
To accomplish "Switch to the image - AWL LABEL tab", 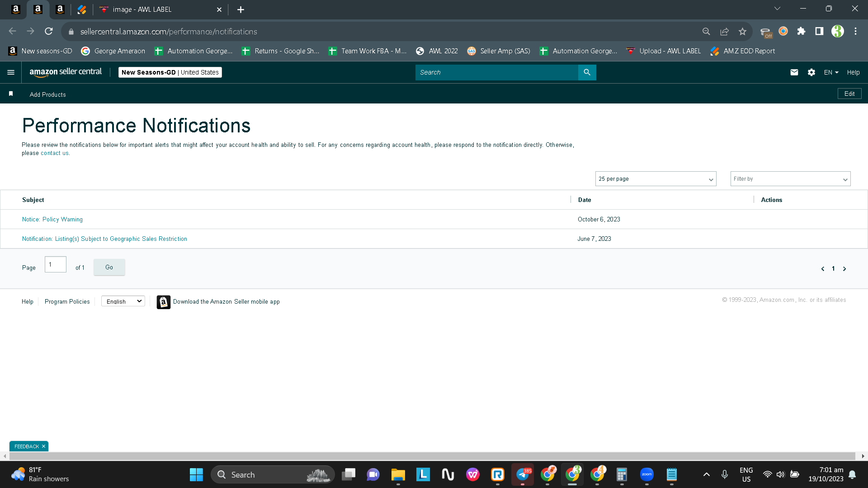I will point(160,9).
